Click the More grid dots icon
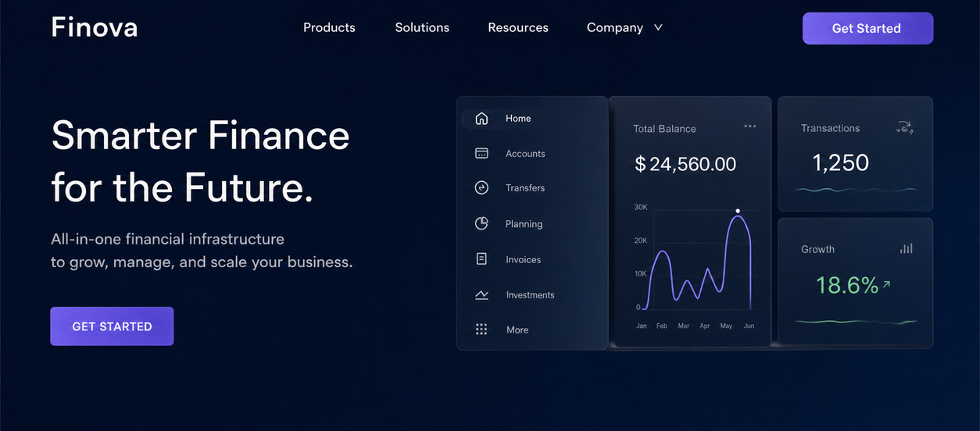 click(x=481, y=329)
